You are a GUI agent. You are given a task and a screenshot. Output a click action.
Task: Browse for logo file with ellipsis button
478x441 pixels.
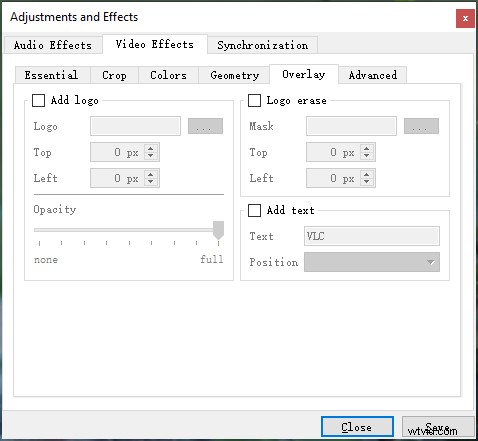[205, 126]
